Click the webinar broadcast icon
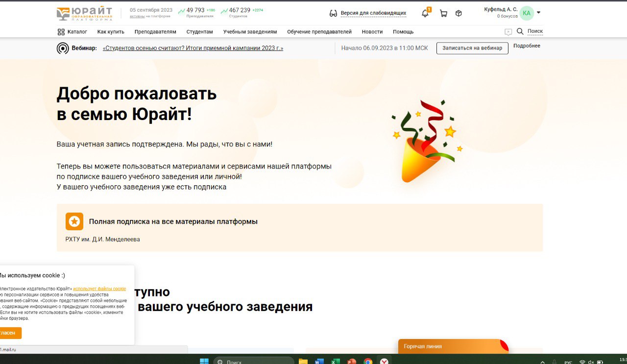This screenshot has width=627, height=364. point(63,48)
